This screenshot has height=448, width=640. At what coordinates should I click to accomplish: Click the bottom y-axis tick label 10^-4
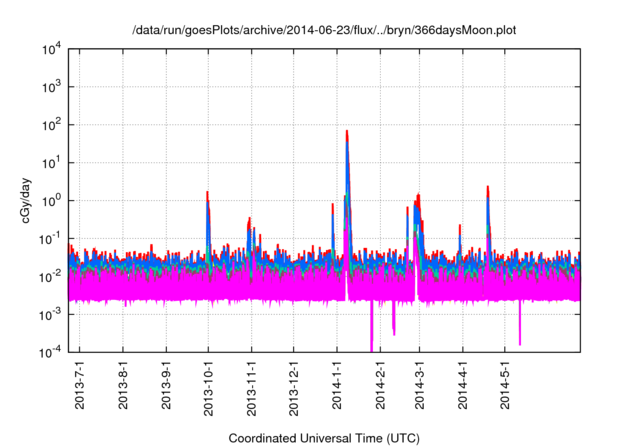pos(50,352)
